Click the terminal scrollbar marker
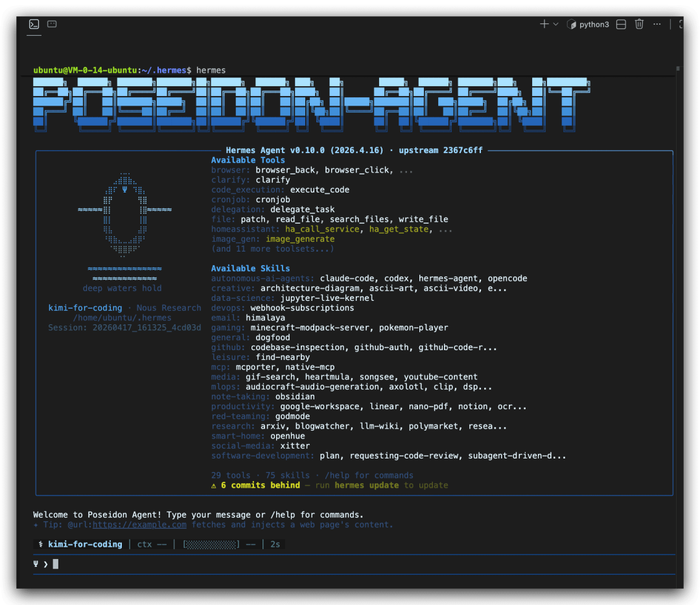The image size is (700, 605). click(x=678, y=69)
